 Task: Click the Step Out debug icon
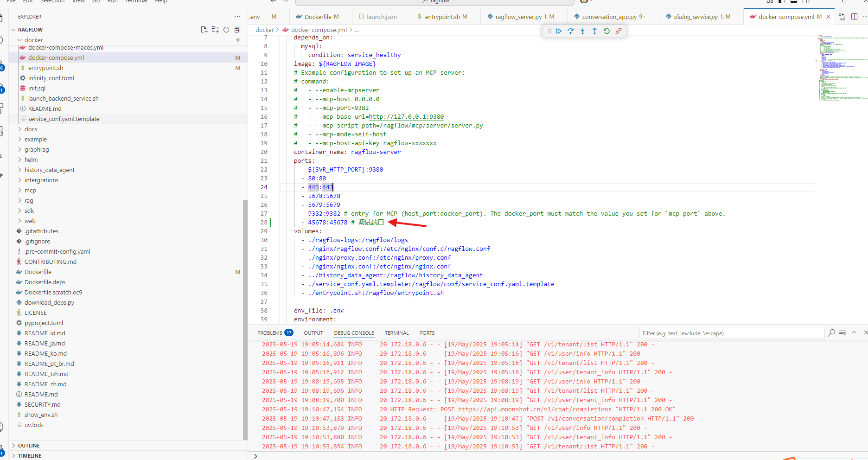[x=594, y=31]
